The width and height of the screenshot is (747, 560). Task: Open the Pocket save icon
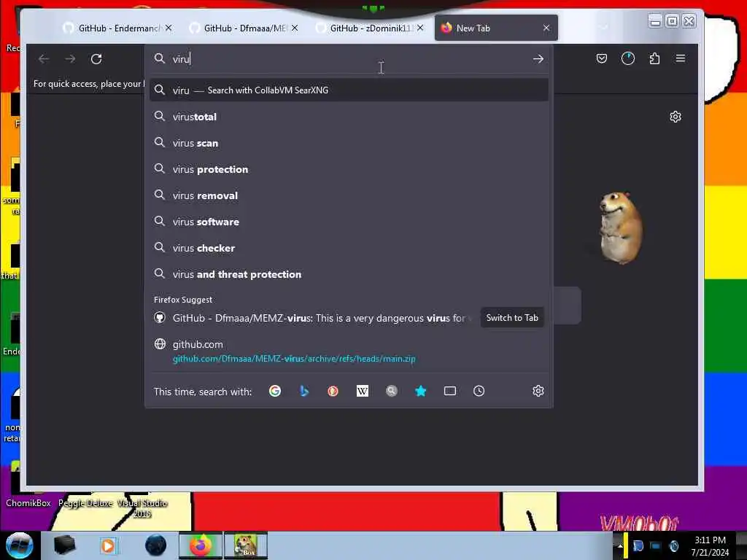[602, 58]
